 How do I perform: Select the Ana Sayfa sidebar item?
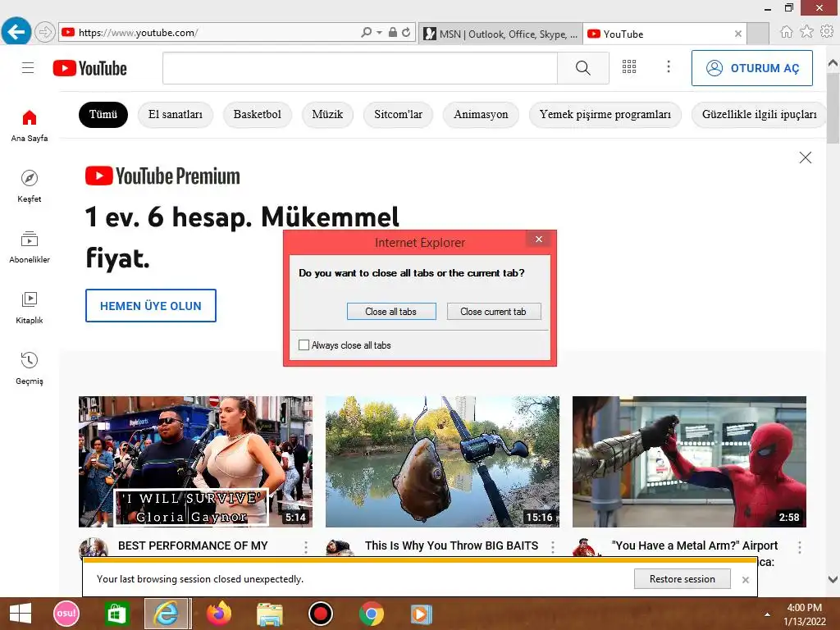click(30, 126)
